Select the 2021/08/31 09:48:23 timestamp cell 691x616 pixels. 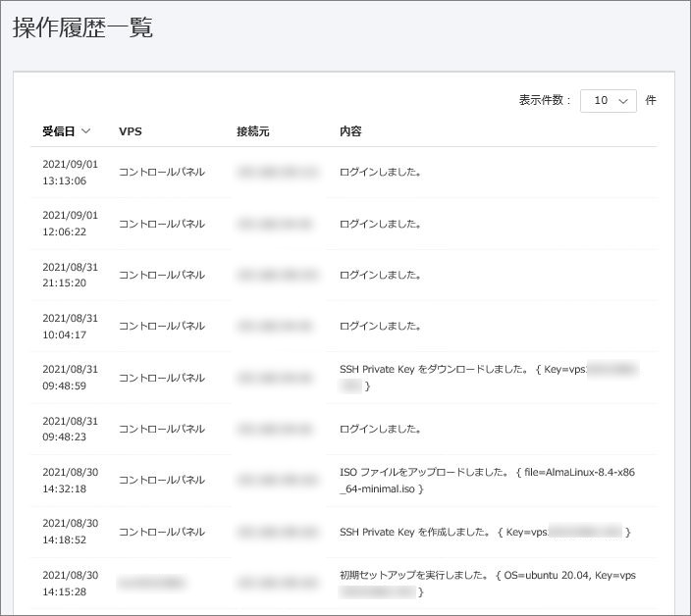pos(70,429)
